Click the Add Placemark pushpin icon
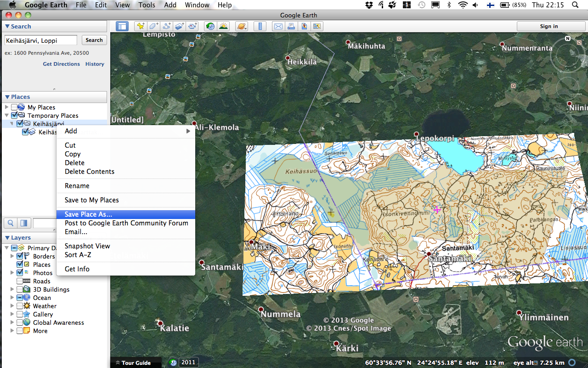 (x=141, y=26)
